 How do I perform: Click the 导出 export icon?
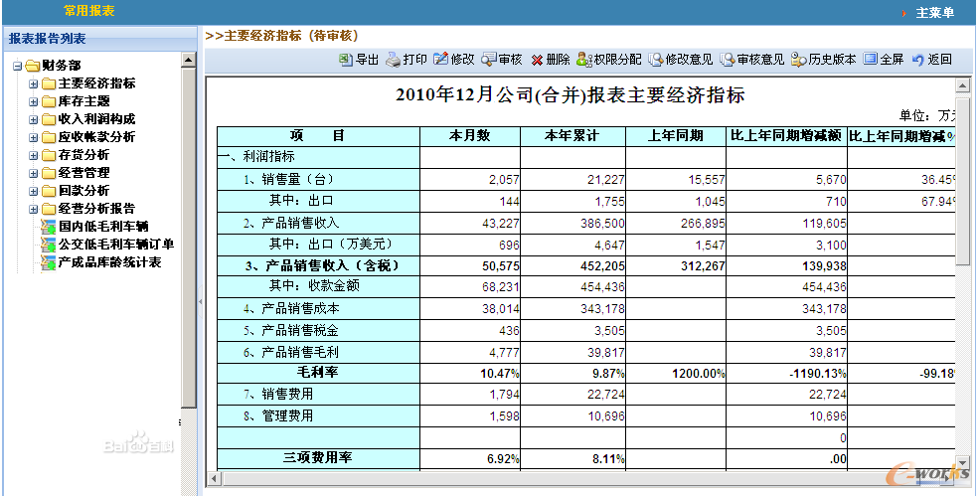346,60
